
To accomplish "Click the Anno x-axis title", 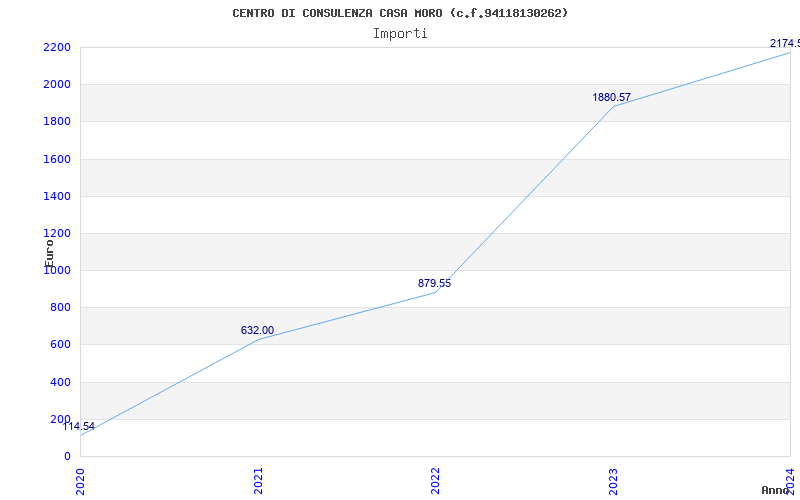I will [775, 490].
